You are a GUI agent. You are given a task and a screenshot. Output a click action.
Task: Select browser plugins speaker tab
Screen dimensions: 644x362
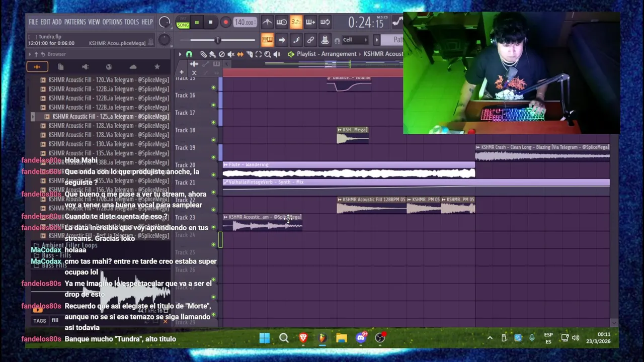point(85,66)
